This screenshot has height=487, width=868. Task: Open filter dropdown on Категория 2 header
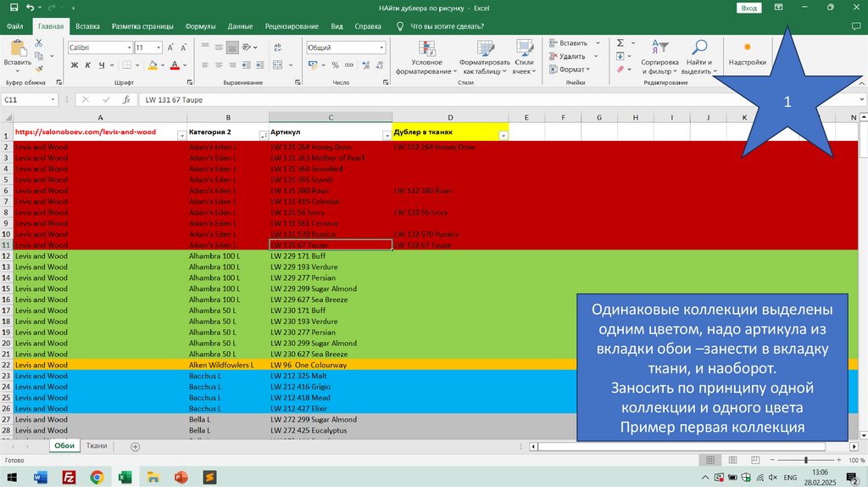tap(263, 136)
